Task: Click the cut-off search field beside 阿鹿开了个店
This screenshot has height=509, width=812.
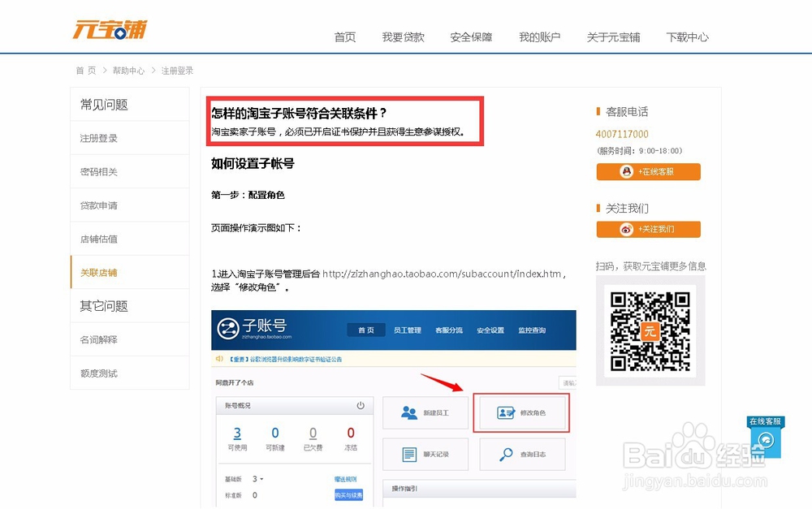Action: click(568, 382)
